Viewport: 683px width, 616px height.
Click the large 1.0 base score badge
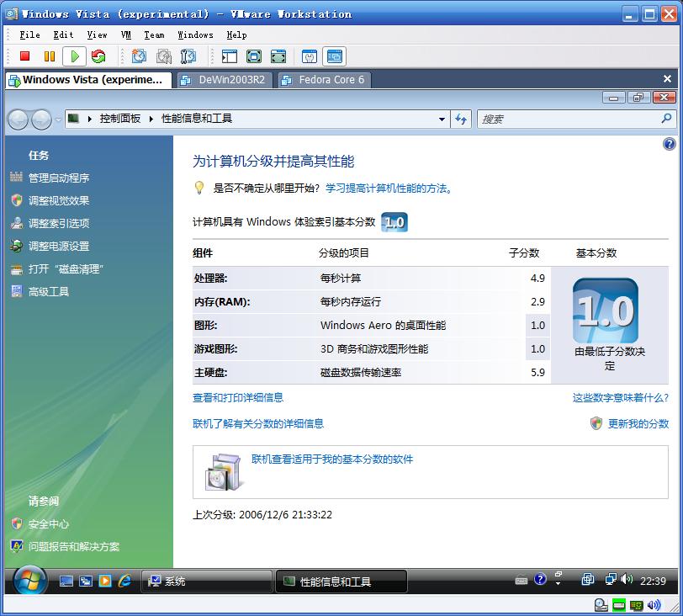point(606,311)
